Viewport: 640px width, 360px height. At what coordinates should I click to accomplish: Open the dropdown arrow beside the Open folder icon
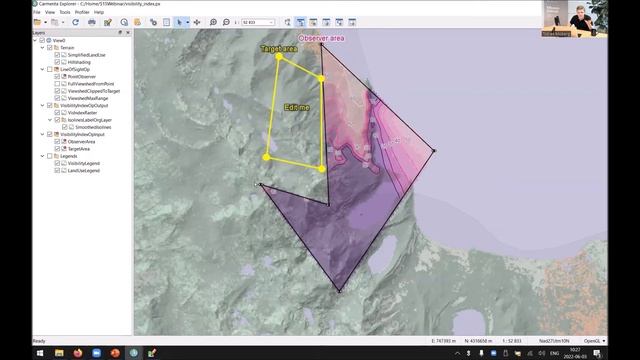coord(45,22)
